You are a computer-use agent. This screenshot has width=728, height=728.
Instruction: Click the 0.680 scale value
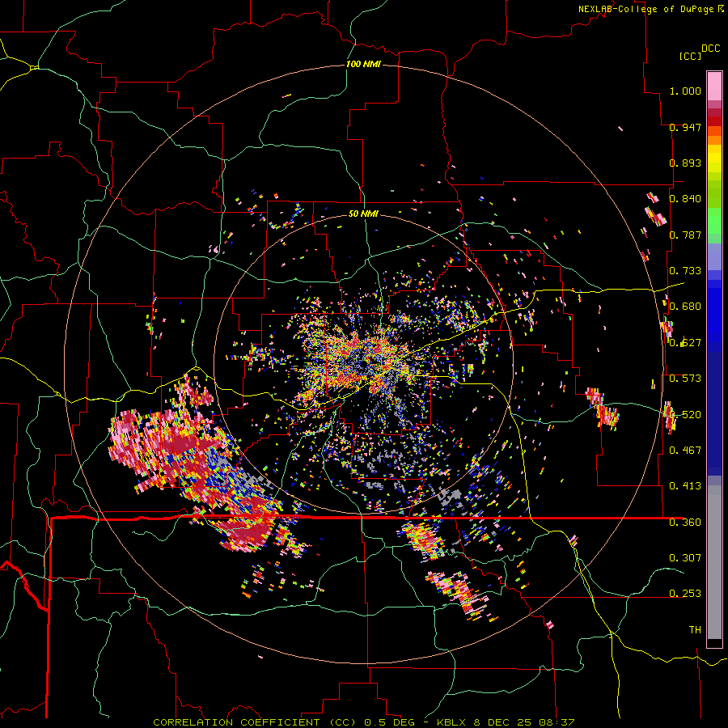pos(685,307)
